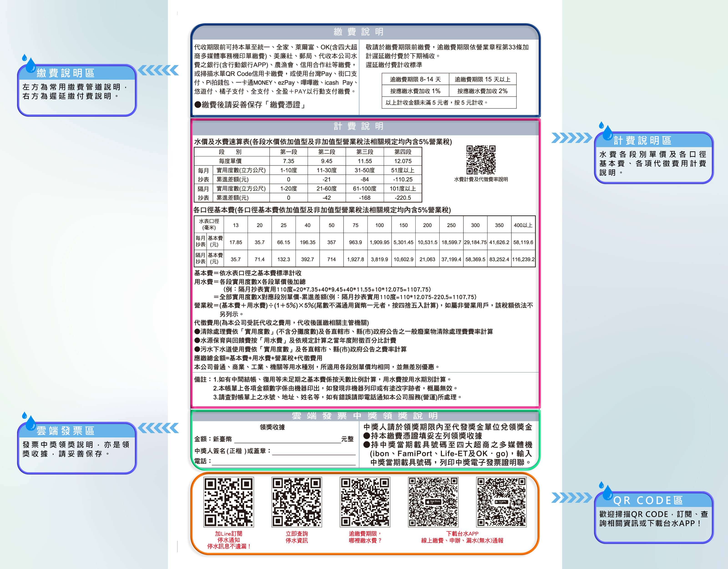Click the 計費說明 section header
728x569 pixels.
coord(359,126)
